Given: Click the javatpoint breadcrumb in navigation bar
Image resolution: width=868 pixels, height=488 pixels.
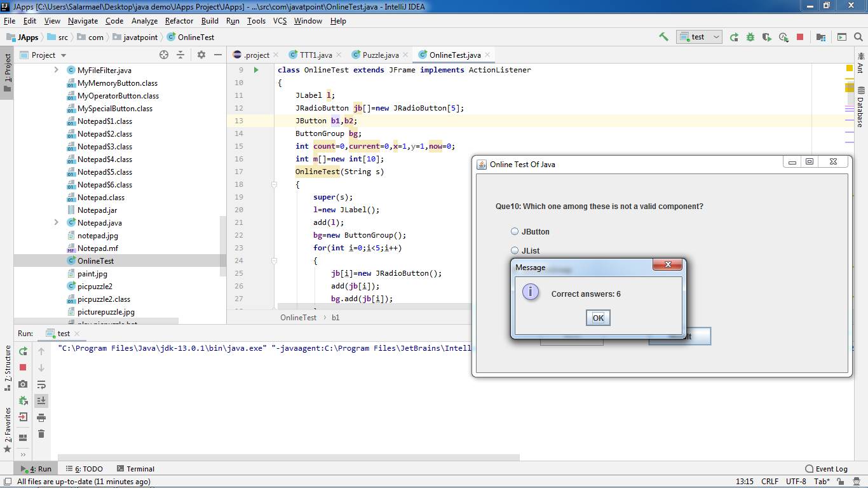Looking at the screenshot, I should (x=135, y=37).
